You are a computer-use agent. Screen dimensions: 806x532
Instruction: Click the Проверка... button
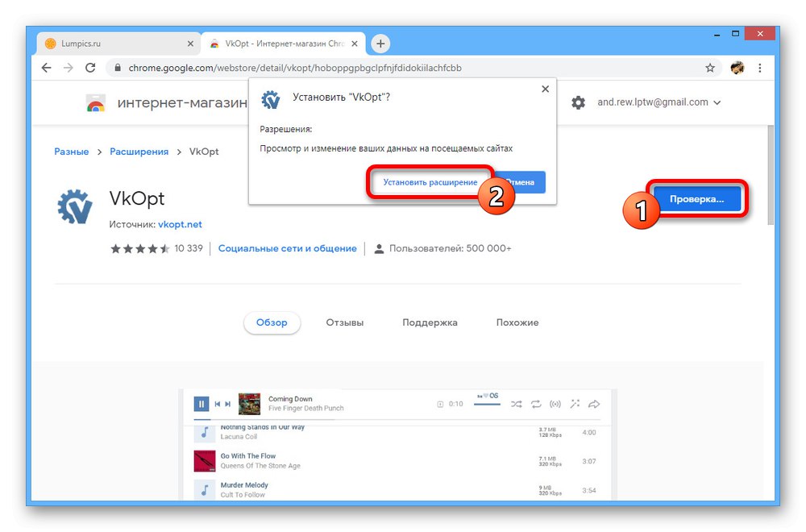tap(697, 199)
